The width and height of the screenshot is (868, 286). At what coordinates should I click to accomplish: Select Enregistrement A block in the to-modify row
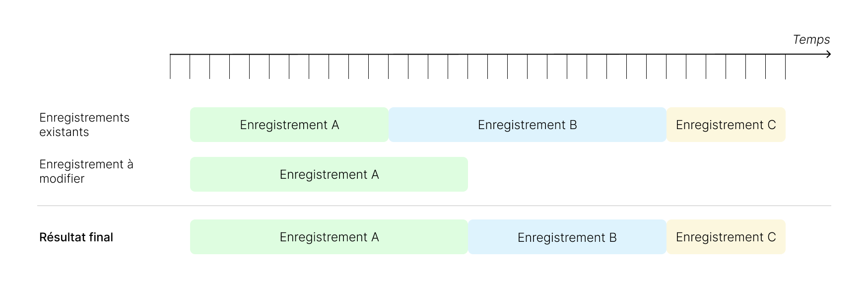(329, 174)
